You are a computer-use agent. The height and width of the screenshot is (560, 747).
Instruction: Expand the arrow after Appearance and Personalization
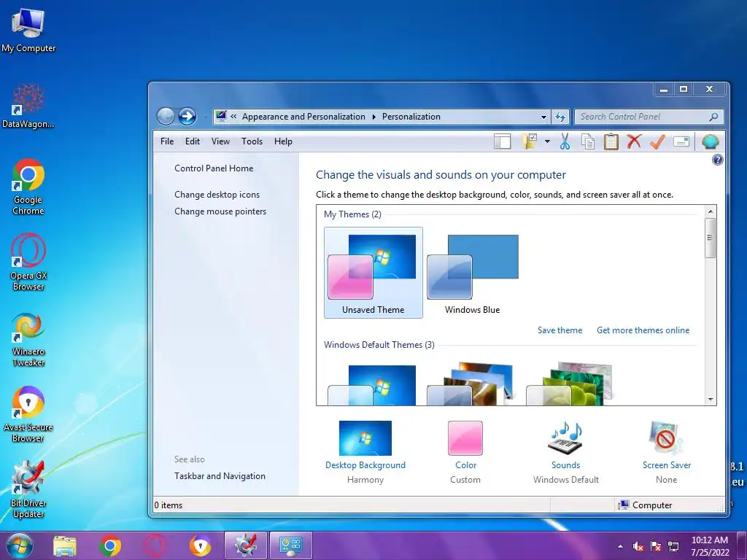(x=374, y=117)
